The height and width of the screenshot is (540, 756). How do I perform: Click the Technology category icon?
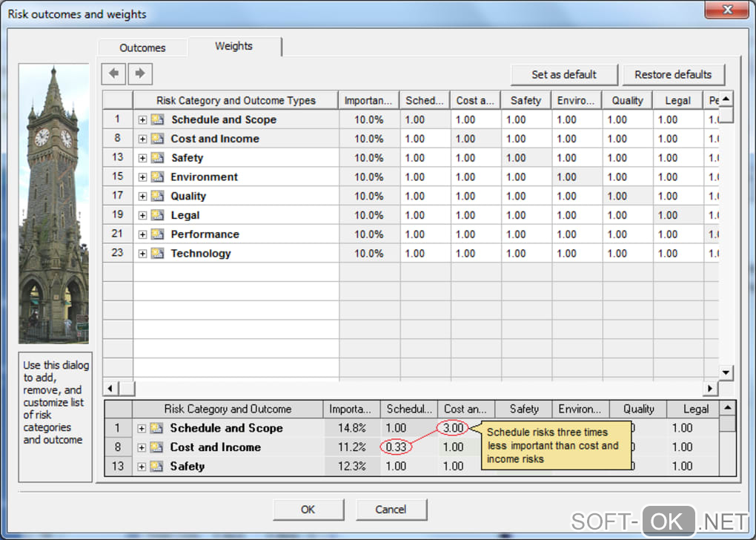[x=158, y=254]
